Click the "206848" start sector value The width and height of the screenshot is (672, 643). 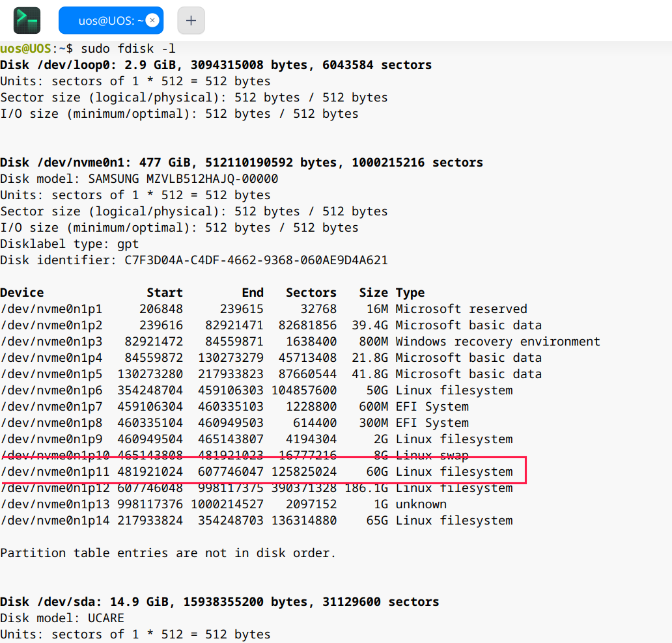point(161,309)
